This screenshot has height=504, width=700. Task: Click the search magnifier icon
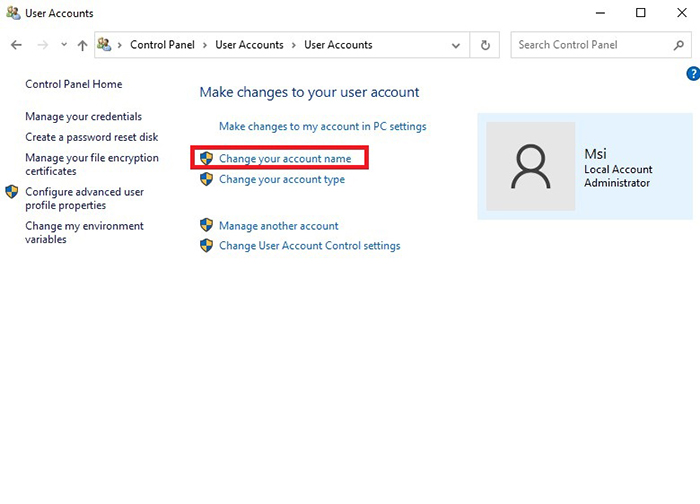679,45
